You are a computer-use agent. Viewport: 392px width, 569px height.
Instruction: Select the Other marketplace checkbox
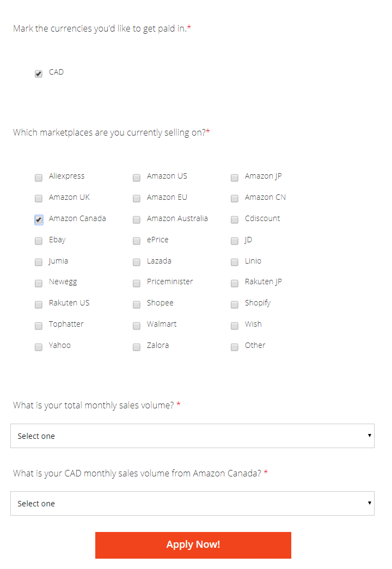pos(234,346)
